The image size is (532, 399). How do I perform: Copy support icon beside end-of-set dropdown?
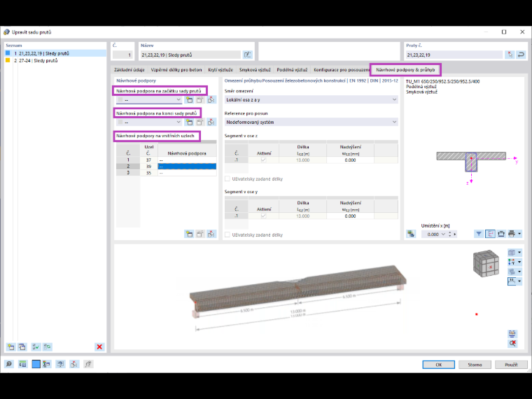tap(199, 122)
